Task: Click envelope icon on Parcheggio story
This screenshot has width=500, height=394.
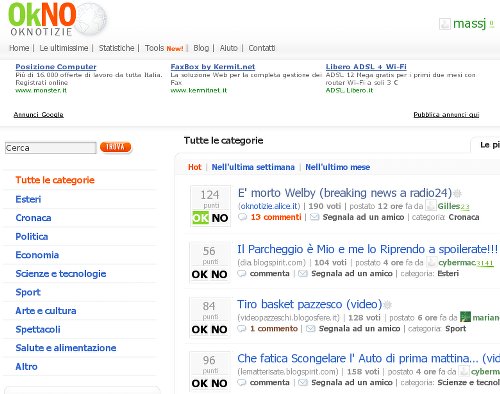Action: [303, 274]
